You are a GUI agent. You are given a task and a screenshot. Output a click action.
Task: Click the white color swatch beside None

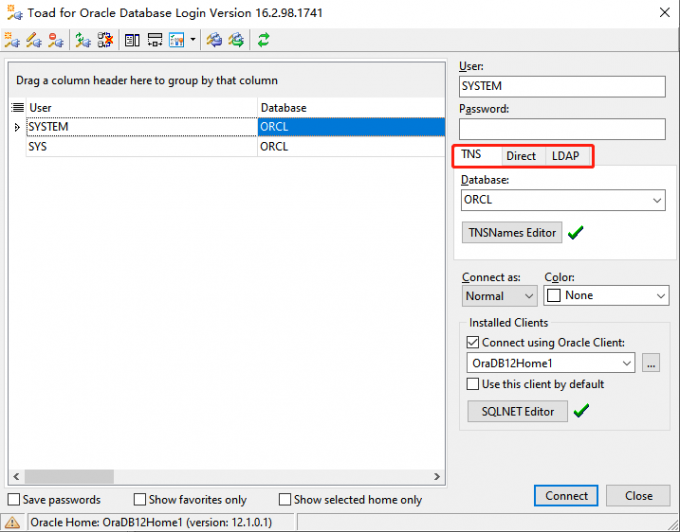point(554,296)
